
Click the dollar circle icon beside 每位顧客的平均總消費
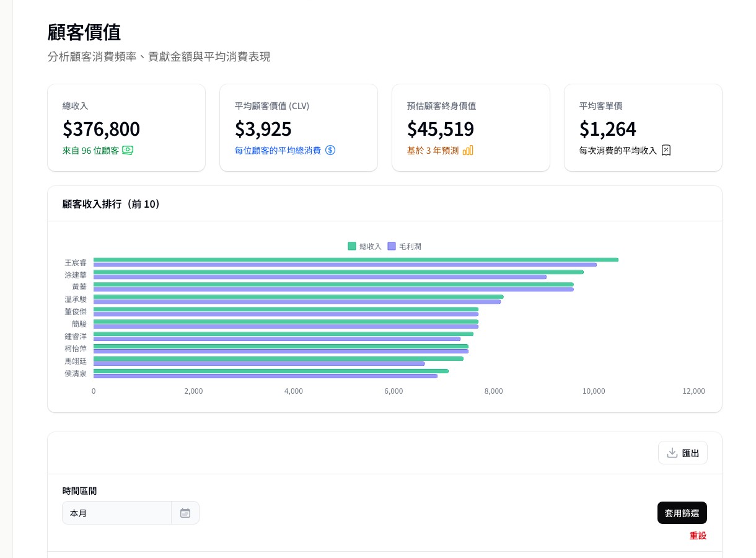330,150
